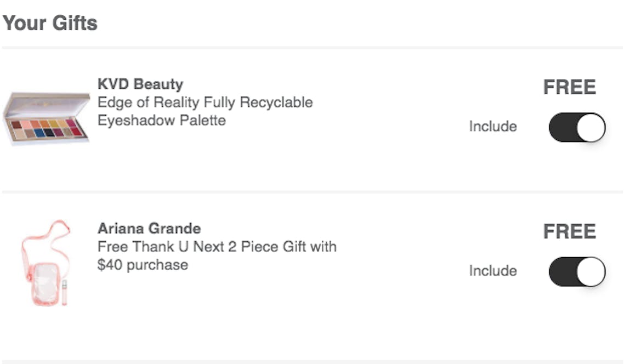Click the small perfume vial in Ariana gift image
Screen dimensions: 625x364
[65, 293]
